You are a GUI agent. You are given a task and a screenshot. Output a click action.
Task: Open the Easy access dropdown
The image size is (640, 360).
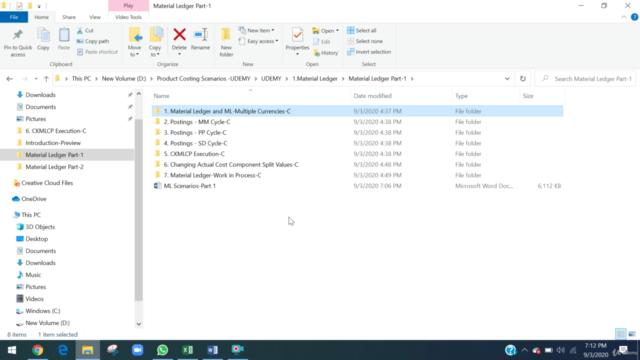(x=259, y=41)
